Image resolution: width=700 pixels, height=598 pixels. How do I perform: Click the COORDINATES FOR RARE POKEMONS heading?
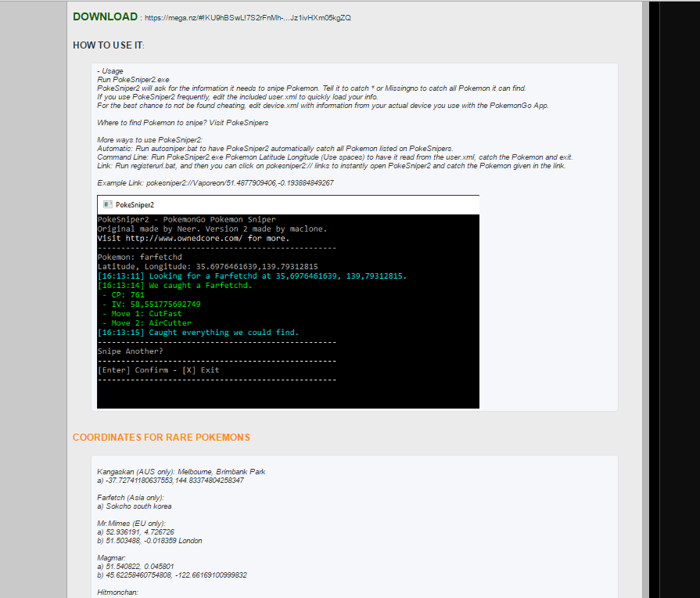click(161, 437)
